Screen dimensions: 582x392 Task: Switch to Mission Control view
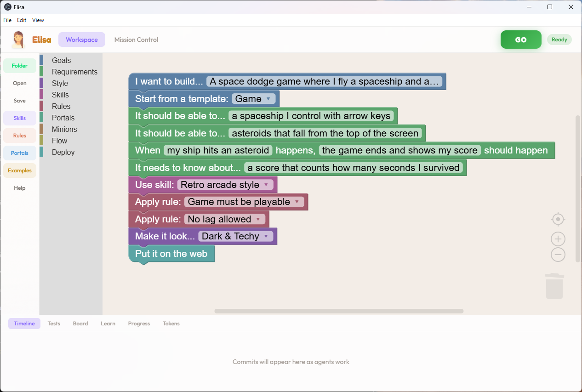point(136,40)
